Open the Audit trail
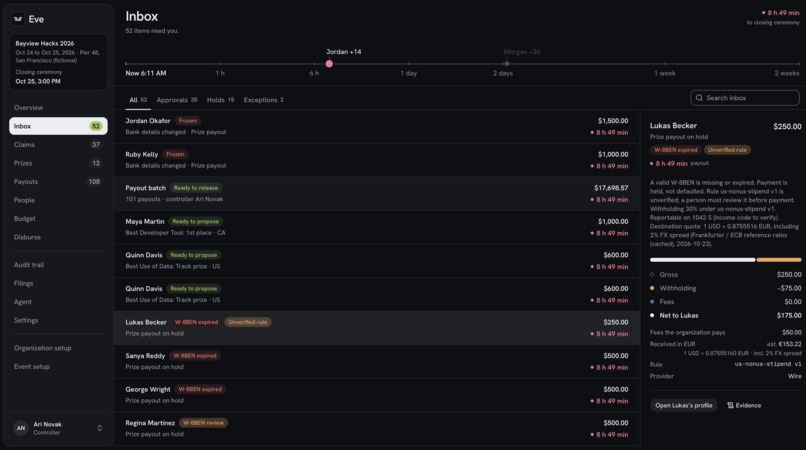 (58, 265)
